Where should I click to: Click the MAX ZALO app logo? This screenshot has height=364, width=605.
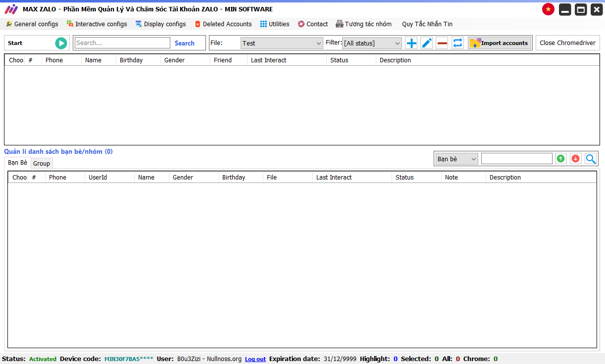[x=11, y=9]
